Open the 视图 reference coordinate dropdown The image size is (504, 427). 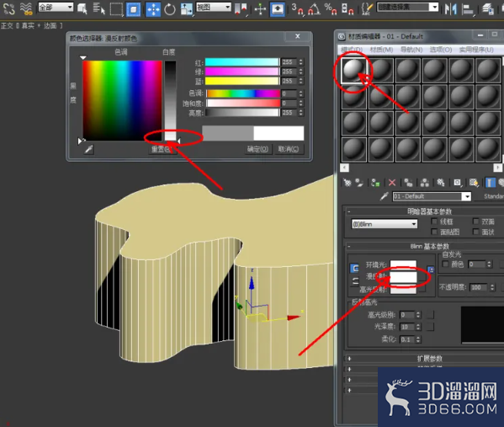point(214,7)
